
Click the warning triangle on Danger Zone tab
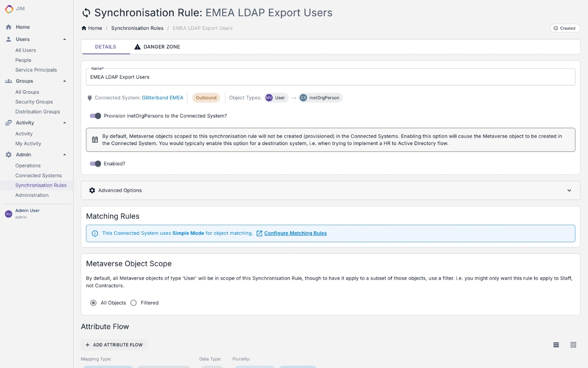click(137, 46)
